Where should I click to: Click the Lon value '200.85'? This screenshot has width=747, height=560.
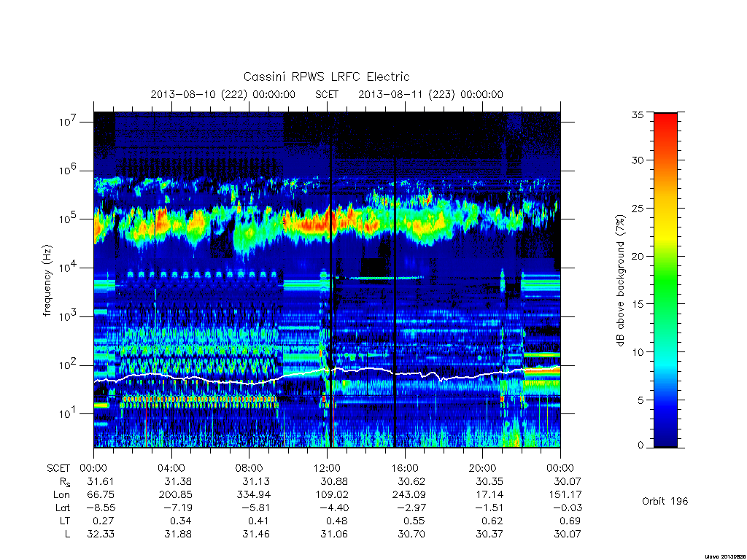(x=175, y=495)
